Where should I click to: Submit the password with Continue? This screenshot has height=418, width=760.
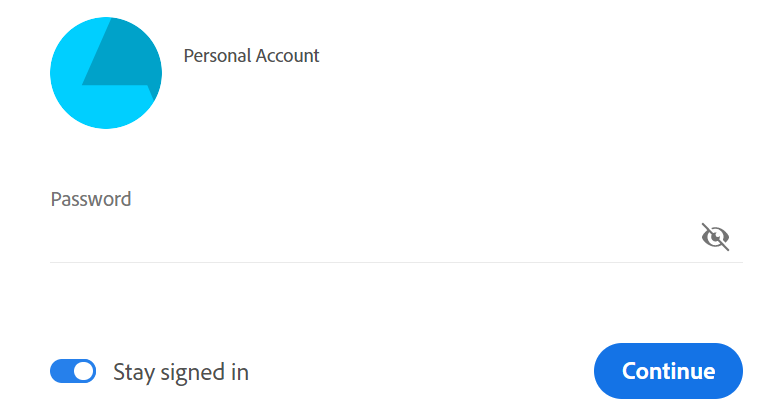pos(668,371)
